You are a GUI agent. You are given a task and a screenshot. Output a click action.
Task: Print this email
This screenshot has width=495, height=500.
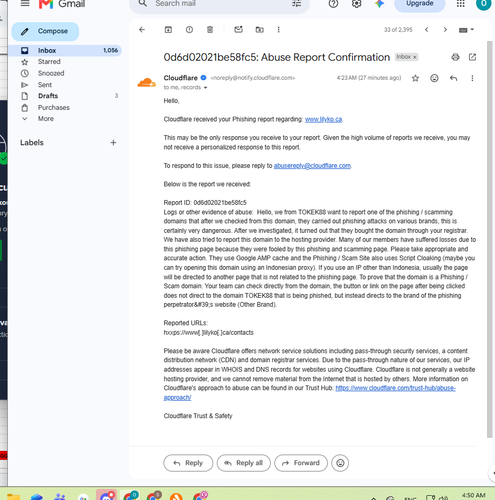click(x=455, y=57)
